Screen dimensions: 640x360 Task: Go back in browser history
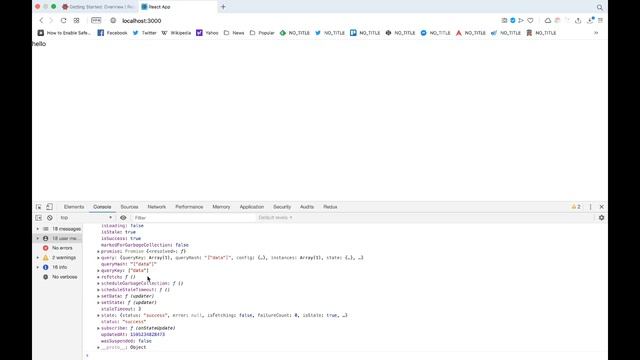41,20
